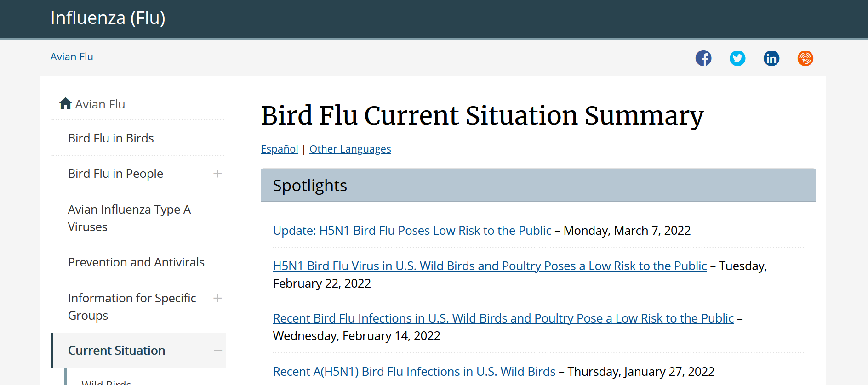Open Recent Bird Flu Infections February 14 link
Screen dimensions: 868x385
pos(503,318)
